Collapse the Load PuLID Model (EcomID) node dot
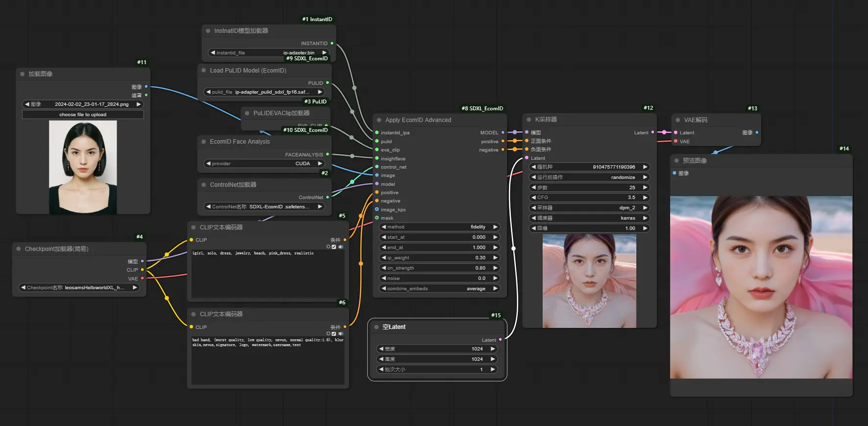Viewport: 868px width, 426px height. 204,71
